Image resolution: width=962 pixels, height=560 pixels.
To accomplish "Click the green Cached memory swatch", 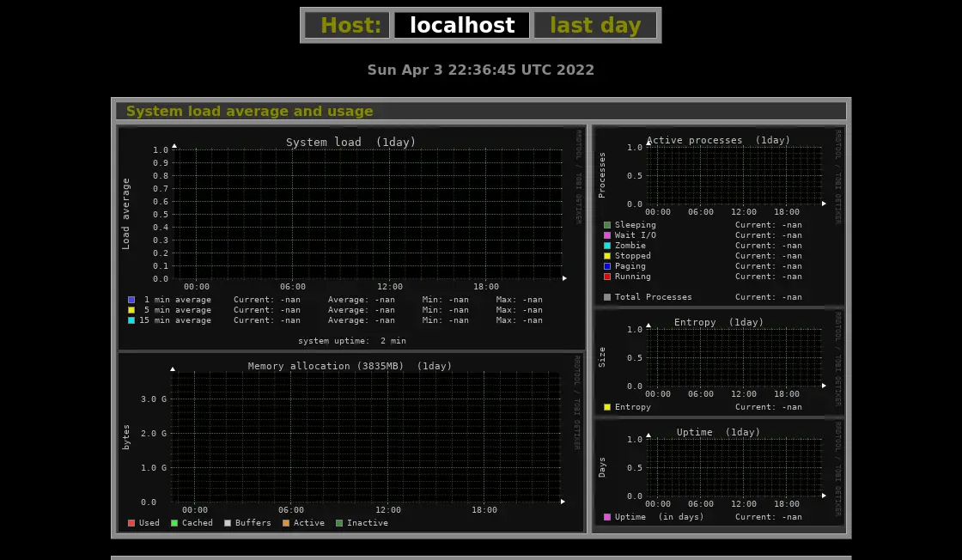I will click(x=174, y=523).
